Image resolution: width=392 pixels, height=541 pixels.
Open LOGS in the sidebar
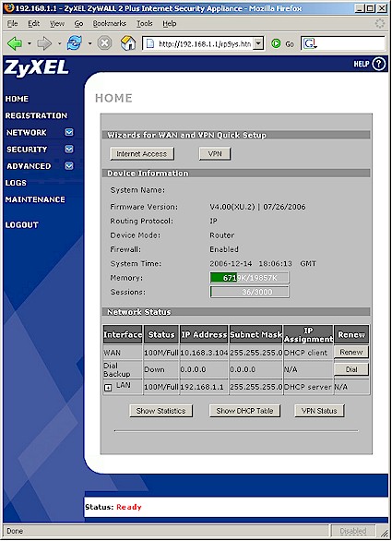point(16,183)
